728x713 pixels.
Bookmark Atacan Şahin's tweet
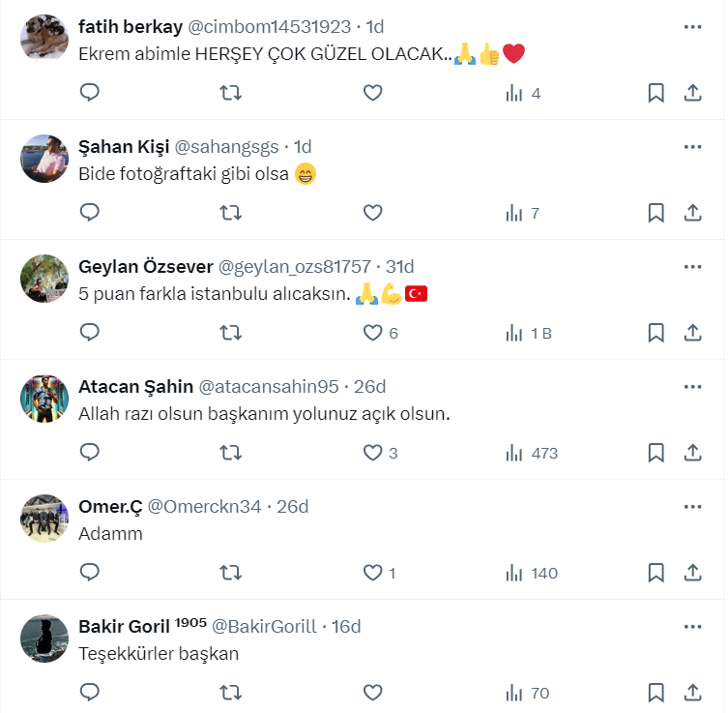click(x=655, y=453)
